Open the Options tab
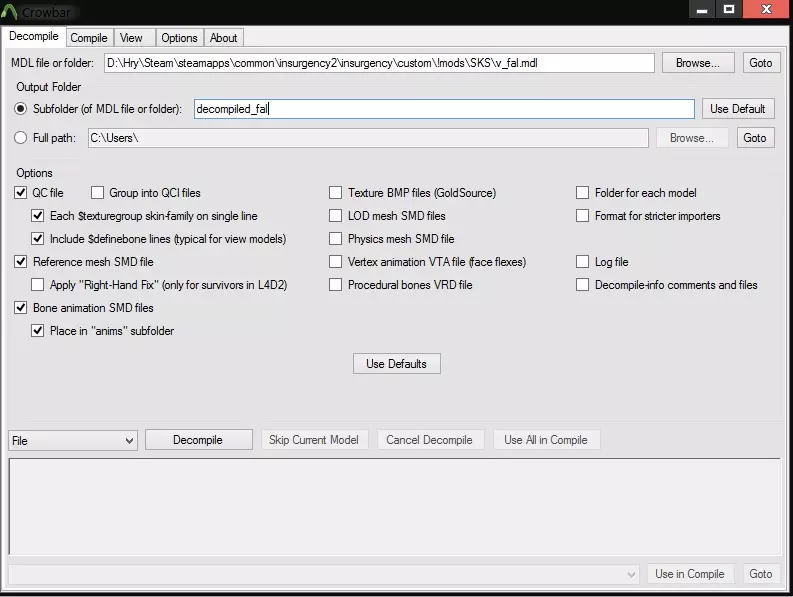 click(x=179, y=38)
